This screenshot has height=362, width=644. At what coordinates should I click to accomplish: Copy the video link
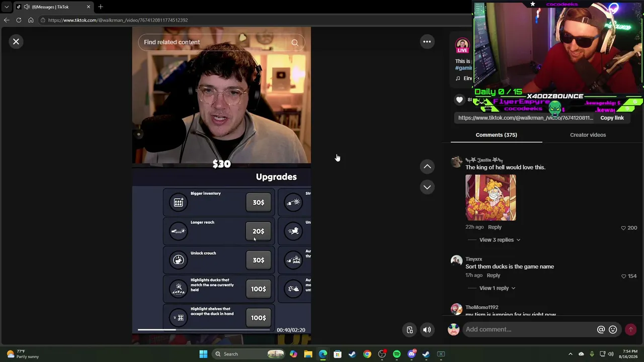[612, 118]
